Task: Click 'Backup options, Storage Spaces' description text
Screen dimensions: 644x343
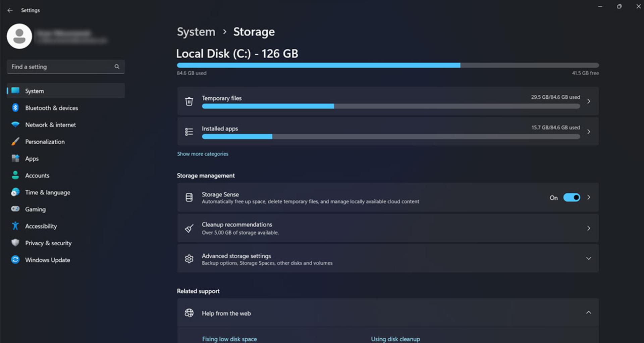Action: [x=267, y=263]
